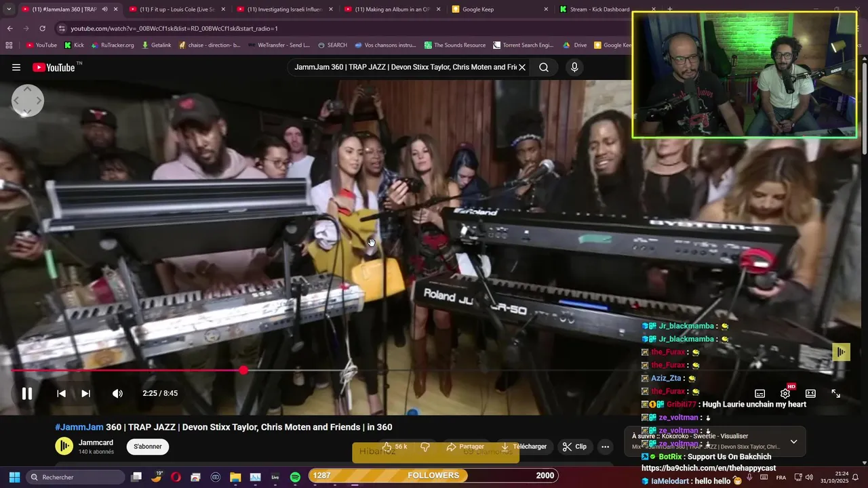Use the 360 video navigation pad
The width and height of the screenshot is (868, 488).
coord(27,101)
